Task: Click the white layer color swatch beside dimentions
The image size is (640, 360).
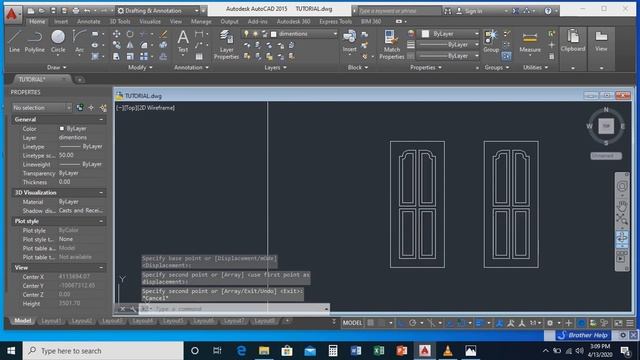Action: [274, 34]
